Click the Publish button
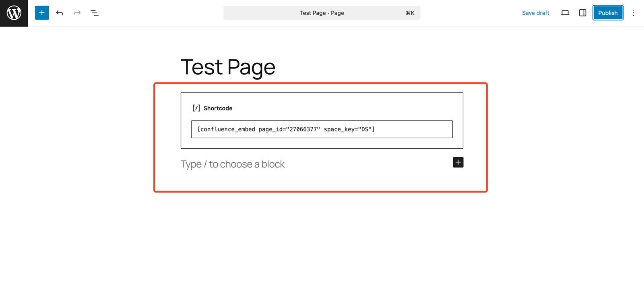 [608, 13]
